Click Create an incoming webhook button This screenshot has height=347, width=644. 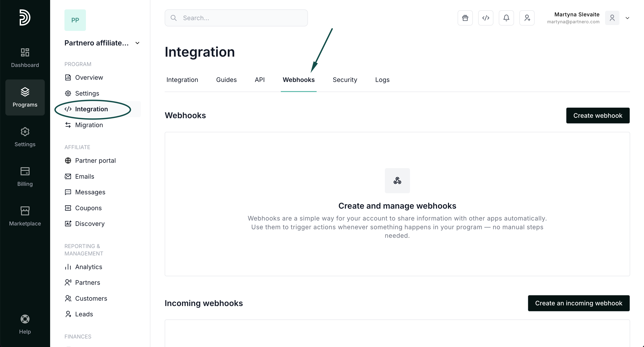pos(578,303)
